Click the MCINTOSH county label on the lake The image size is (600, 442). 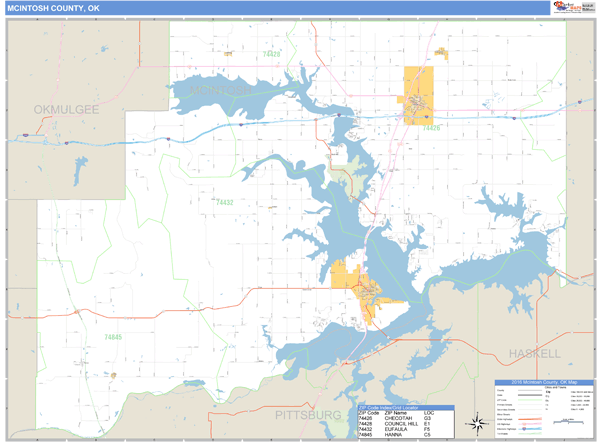tap(221, 90)
